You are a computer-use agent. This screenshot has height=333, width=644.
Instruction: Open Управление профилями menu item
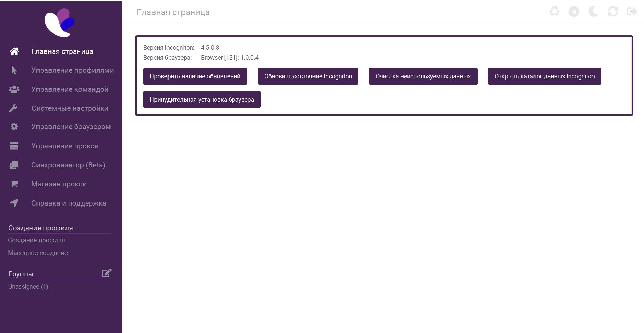pyautogui.click(x=73, y=70)
